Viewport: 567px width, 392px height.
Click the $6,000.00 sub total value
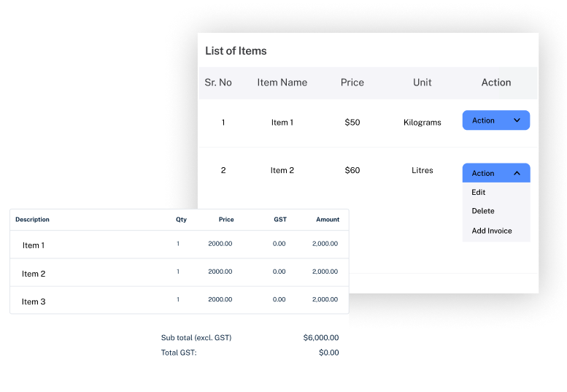[x=321, y=338]
